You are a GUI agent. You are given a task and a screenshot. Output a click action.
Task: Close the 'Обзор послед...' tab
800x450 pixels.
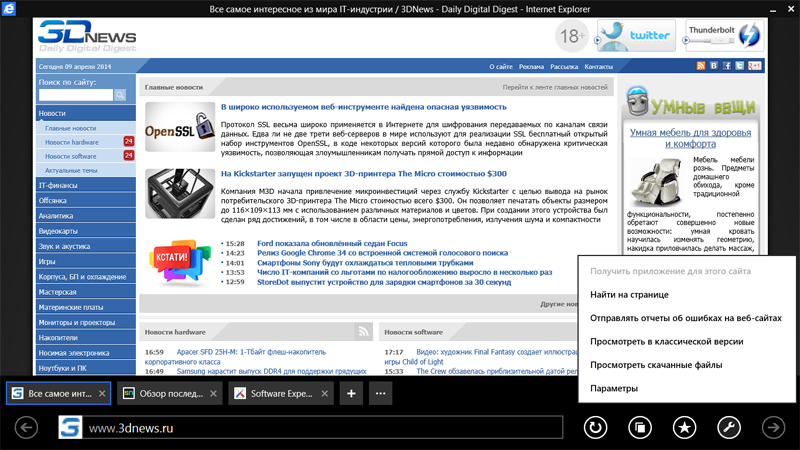click(x=213, y=393)
